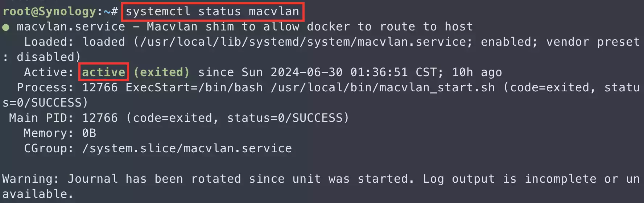Viewport: 644px width, 203px height.
Task: Click the red-boxed green word active
Action: pyautogui.click(x=104, y=72)
